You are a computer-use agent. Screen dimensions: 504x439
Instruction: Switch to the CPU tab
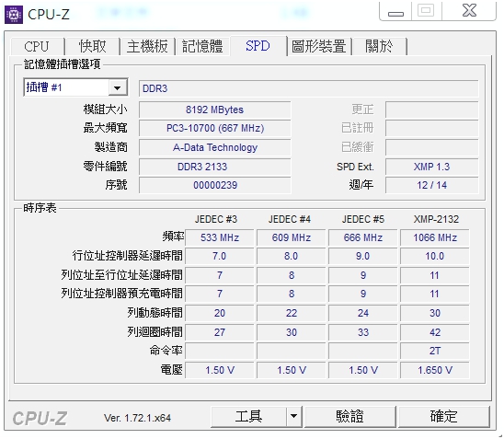coord(36,46)
